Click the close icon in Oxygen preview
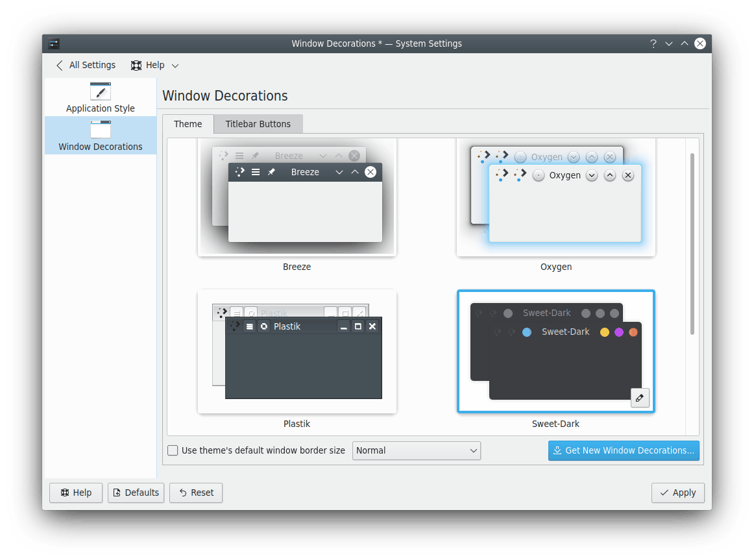The image size is (754, 560). [628, 175]
